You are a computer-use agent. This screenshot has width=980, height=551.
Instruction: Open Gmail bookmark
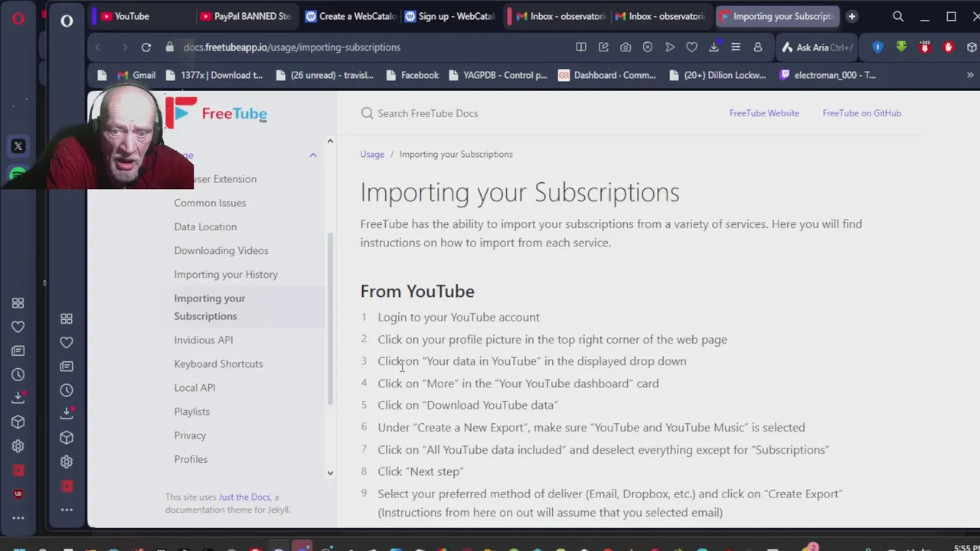(x=136, y=75)
